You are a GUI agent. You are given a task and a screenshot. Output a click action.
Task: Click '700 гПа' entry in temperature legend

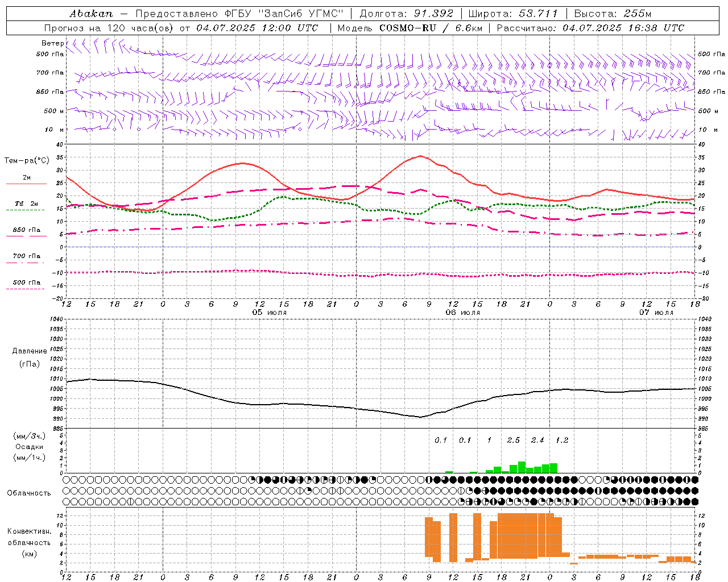coord(27,256)
